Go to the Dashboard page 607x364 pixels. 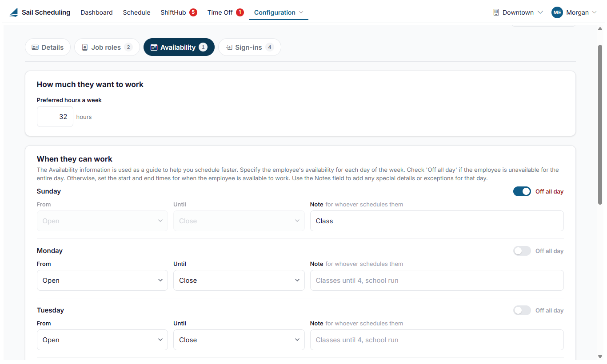click(x=96, y=12)
